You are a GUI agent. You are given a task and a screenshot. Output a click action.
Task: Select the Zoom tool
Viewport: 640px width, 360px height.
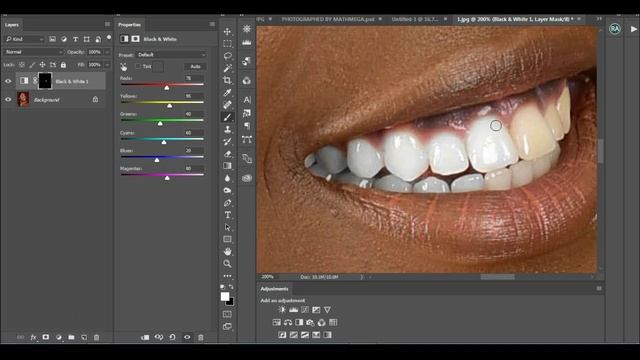click(x=227, y=264)
